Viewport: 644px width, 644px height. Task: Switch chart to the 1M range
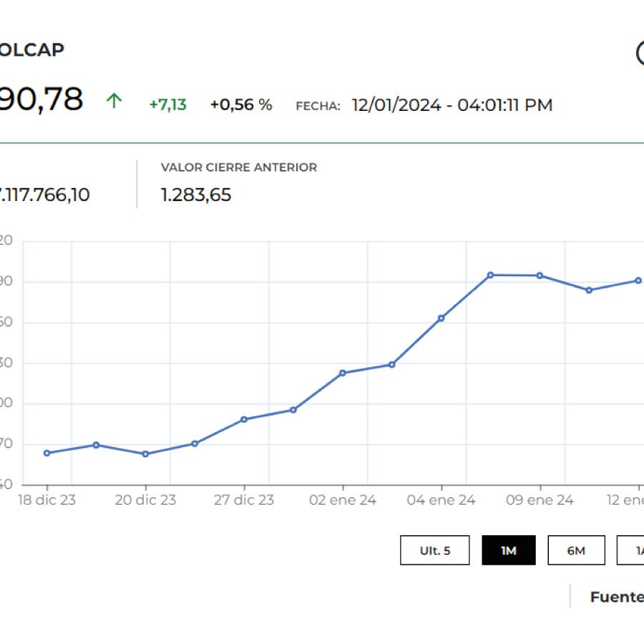[509, 550]
